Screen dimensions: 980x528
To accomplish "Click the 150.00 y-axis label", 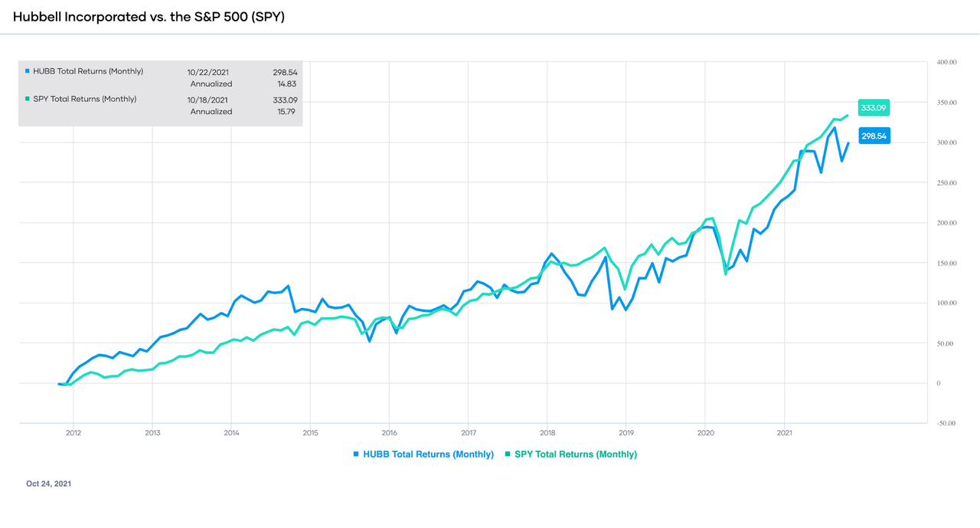I will (946, 264).
